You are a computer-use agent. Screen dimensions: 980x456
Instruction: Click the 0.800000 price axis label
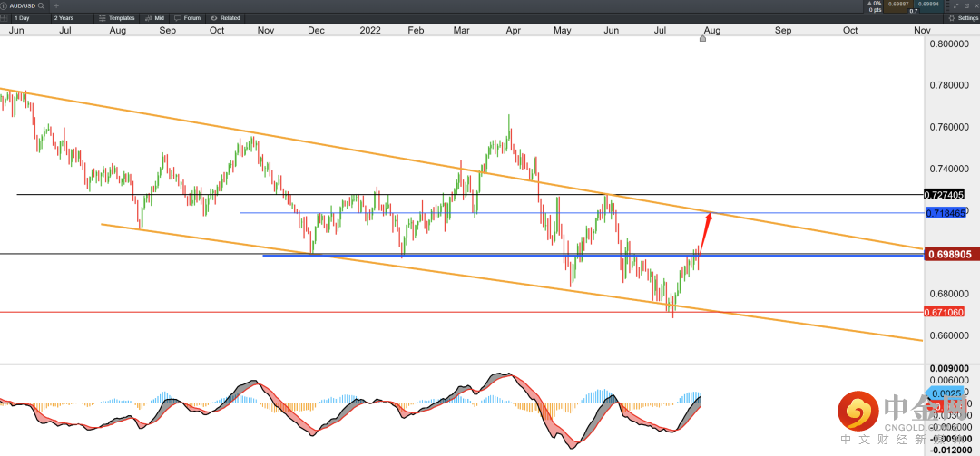950,44
